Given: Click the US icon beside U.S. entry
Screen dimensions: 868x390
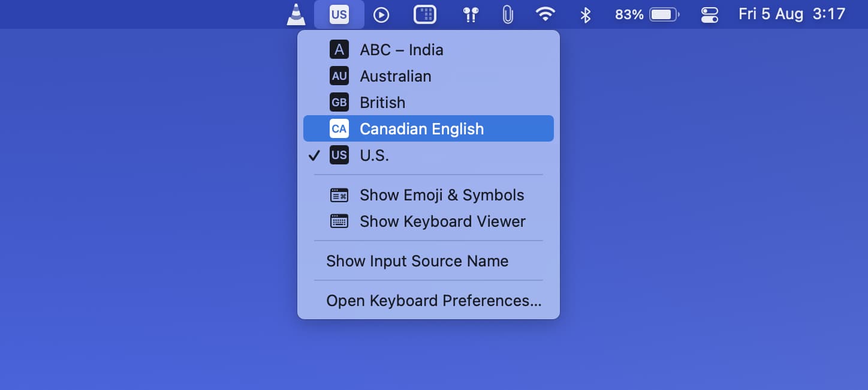Looking at the screenshot, I should [x=339, y=155].
